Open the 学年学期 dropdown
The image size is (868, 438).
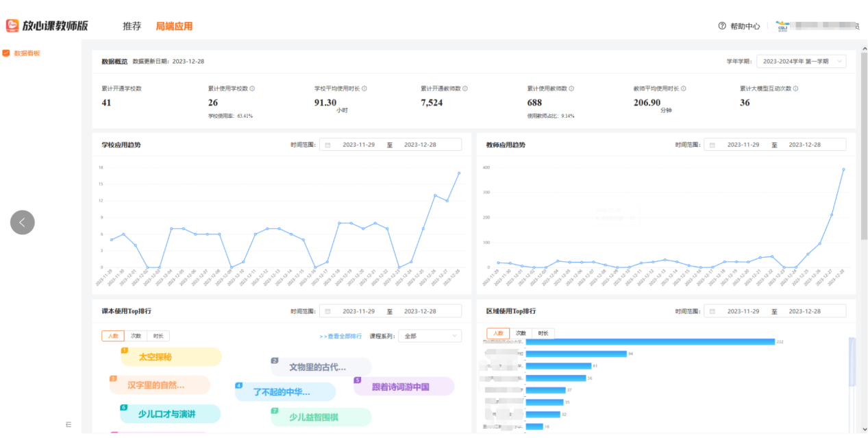[x=801, y=61]
